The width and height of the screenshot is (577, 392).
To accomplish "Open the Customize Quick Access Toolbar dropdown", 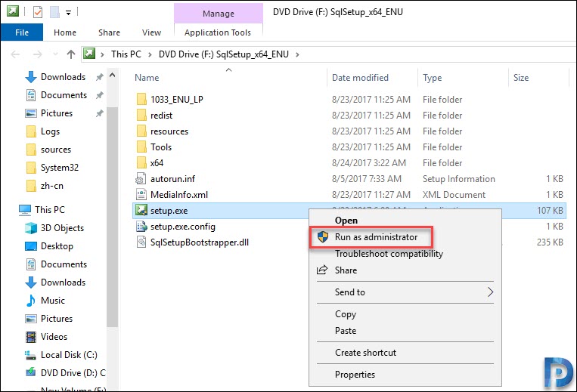I will tap(69, 13).
